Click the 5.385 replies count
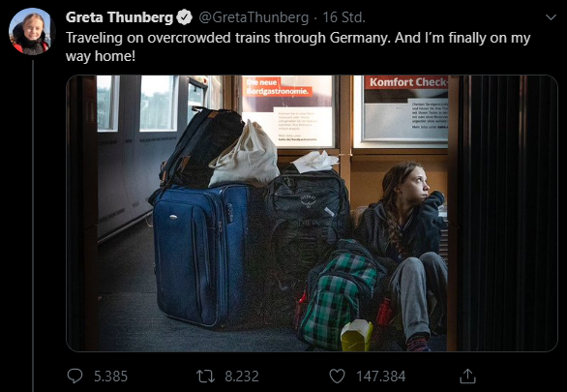This screenshot has height=392, width=567. 110,377
